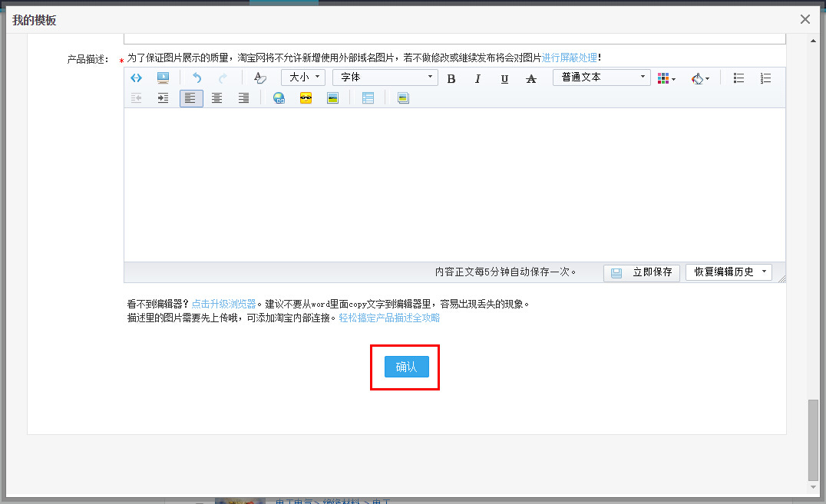Viewport: 826px width, 504px height.
Task: Open the 大小 font size dropdown
Action: click(302, 77)
